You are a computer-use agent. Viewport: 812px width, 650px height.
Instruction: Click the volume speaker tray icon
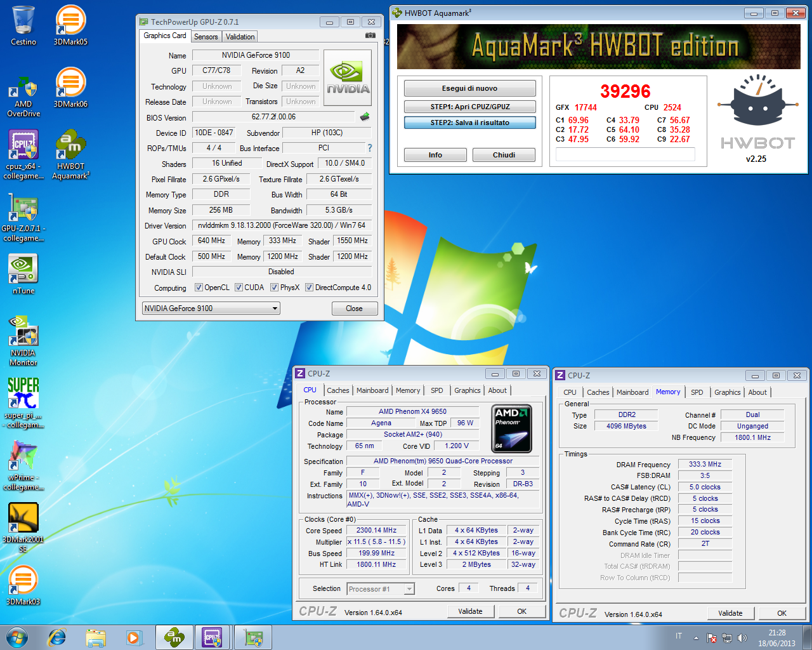[x=743, y=638]
